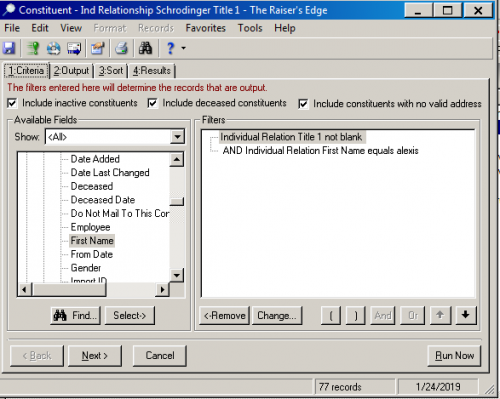Click the 1/24/2019 status bar date
This screenshot has height=399, width=500.
pyautogui.click(x=438, y=387)
